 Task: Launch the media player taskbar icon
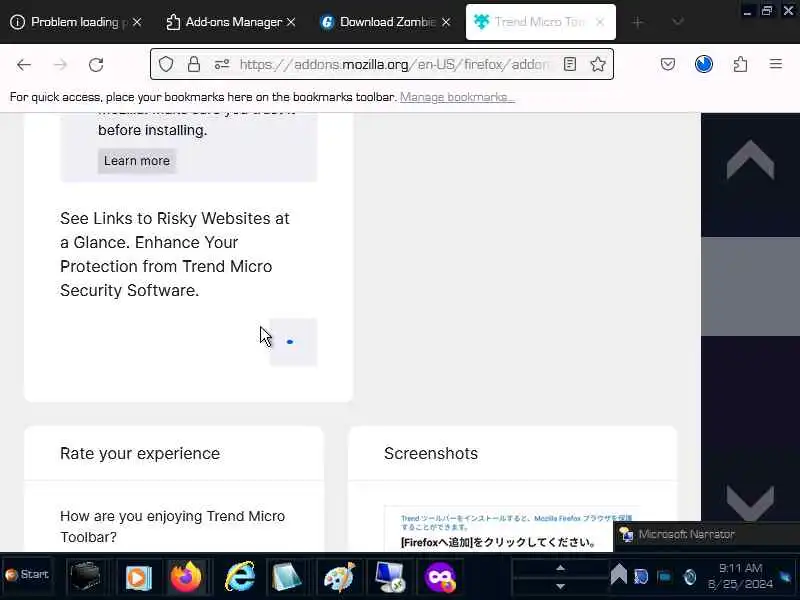click(x=138, y=578)
